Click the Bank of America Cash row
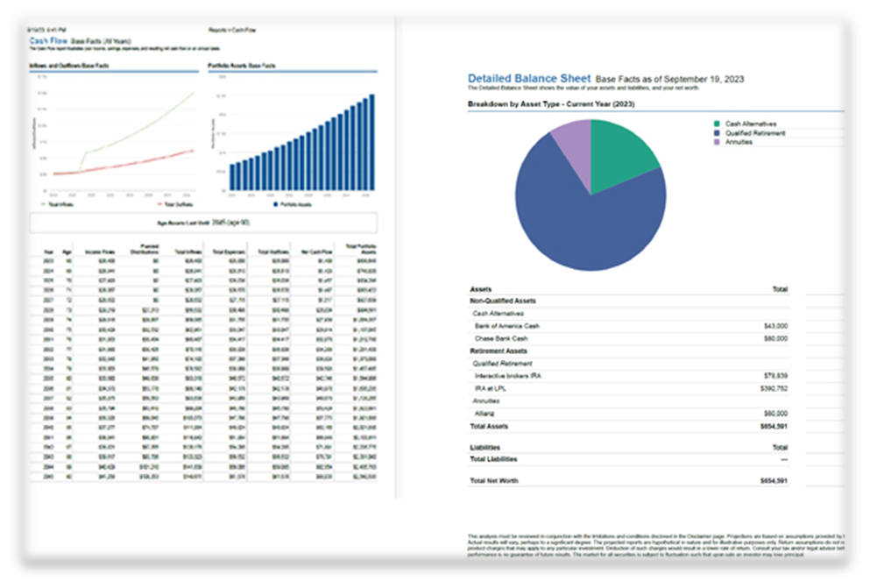 [x=507, y=325]
